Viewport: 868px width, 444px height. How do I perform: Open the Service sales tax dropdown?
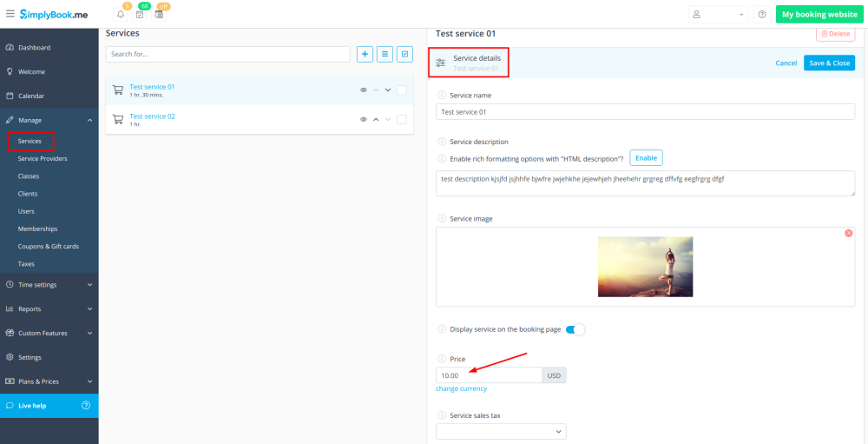501,431
